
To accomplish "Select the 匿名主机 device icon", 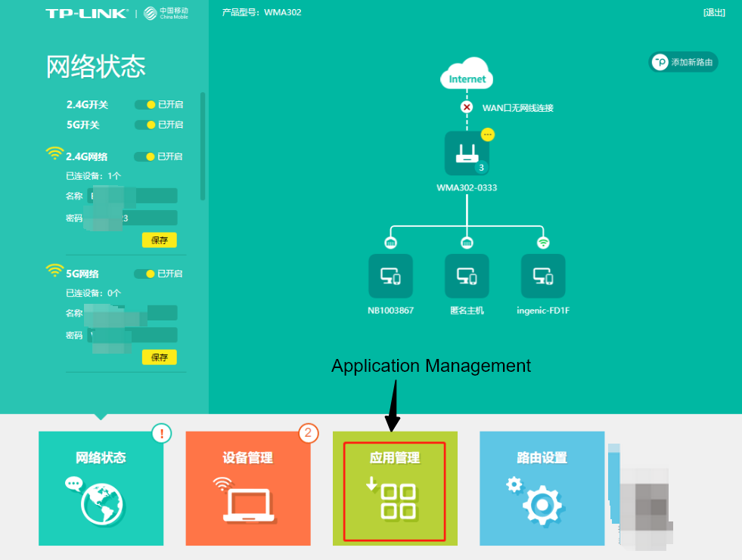I will pos(467,276).
